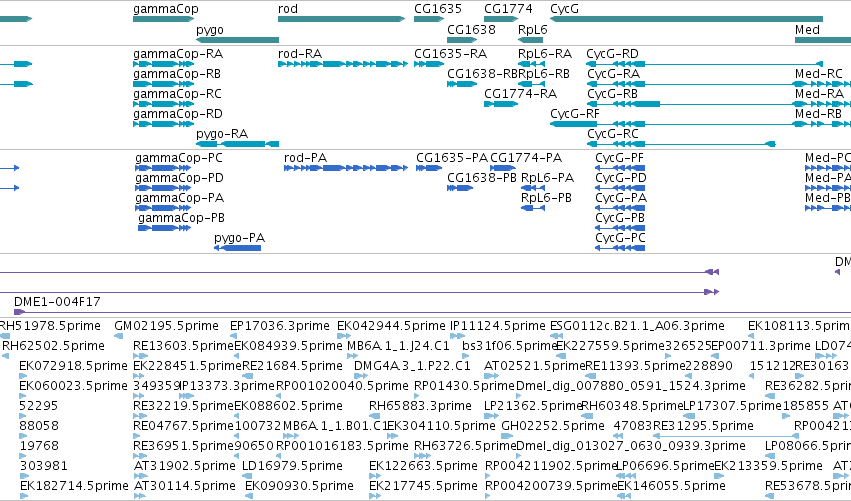Select the RpL6-PA protein
This screenshot has height=501, width=851.
532,188
